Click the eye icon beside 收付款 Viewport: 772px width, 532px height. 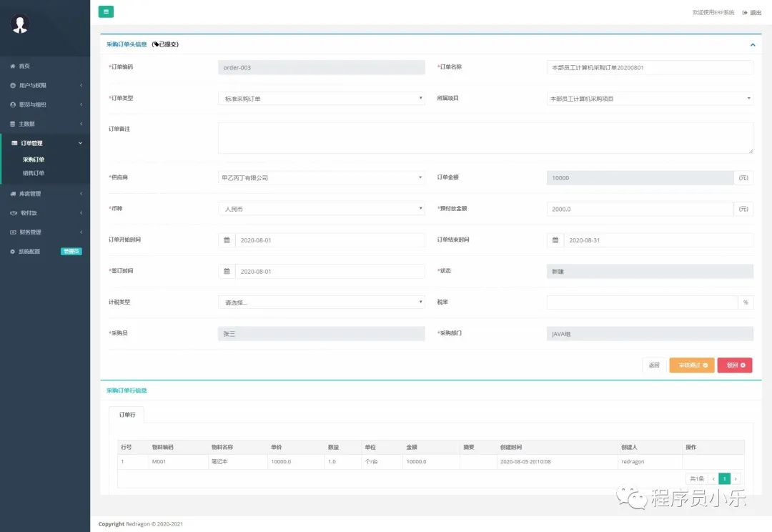click(x=14, y=213)
